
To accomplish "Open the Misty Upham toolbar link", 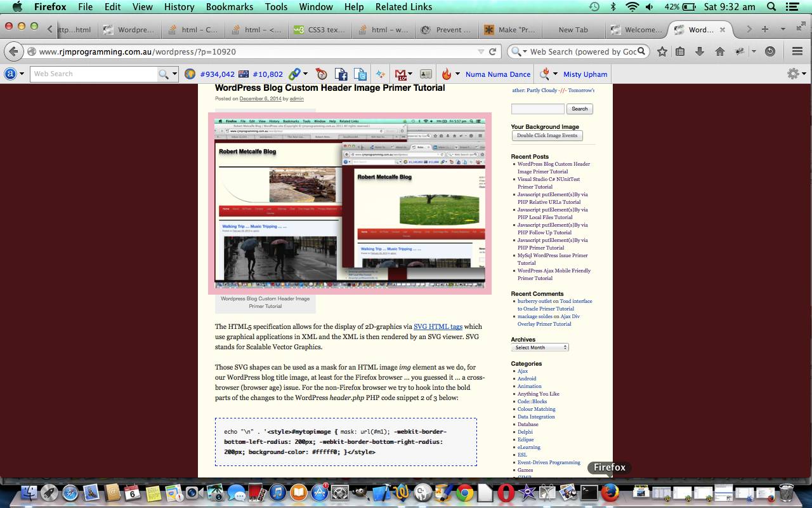I will [x=586, y=74].
